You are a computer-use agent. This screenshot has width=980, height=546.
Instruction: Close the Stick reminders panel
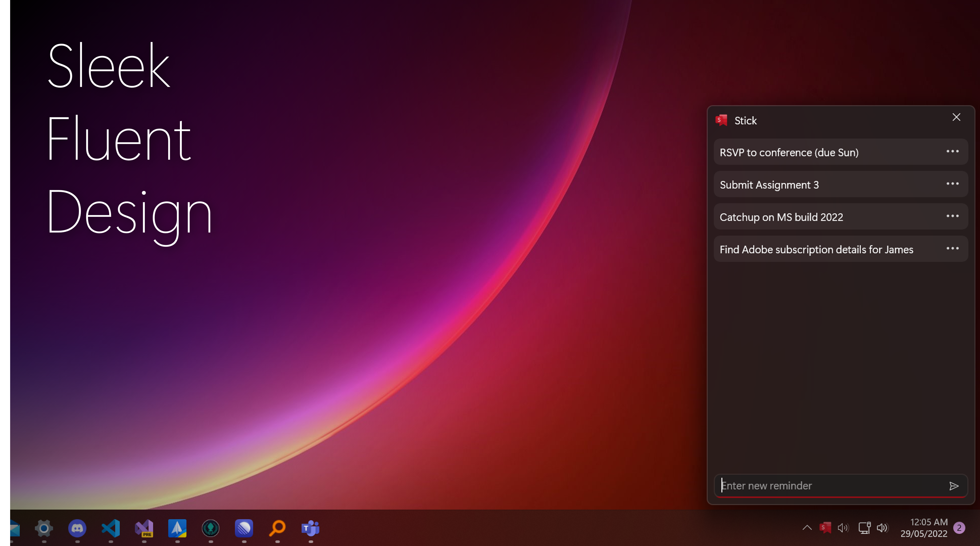coord(956,117)
